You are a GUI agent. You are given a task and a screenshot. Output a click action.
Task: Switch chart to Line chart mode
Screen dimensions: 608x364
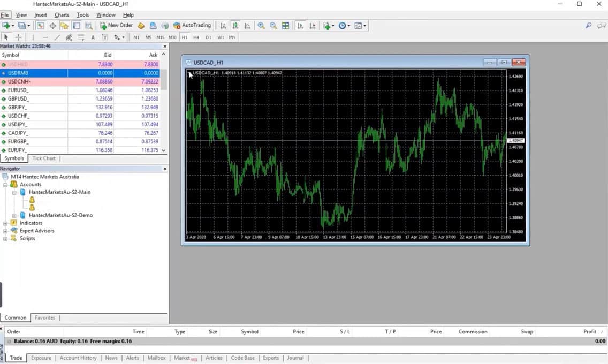pyautogui.click(x=247, y=25)
